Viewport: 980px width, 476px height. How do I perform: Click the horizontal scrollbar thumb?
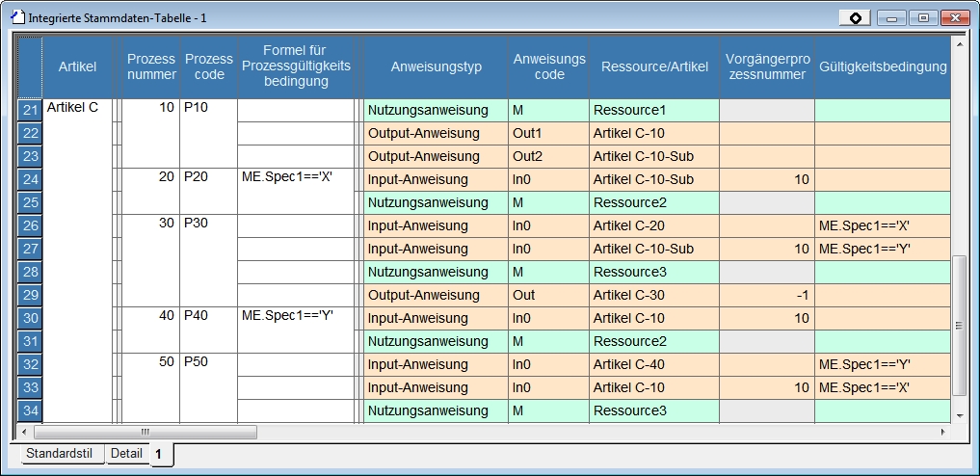pos(146,432)
